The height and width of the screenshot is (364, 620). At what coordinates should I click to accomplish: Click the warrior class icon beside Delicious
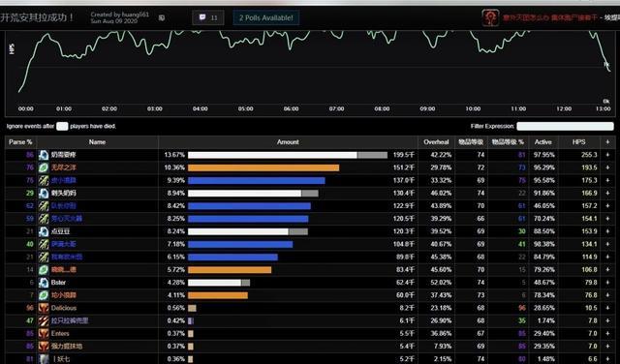pos(44,308)
